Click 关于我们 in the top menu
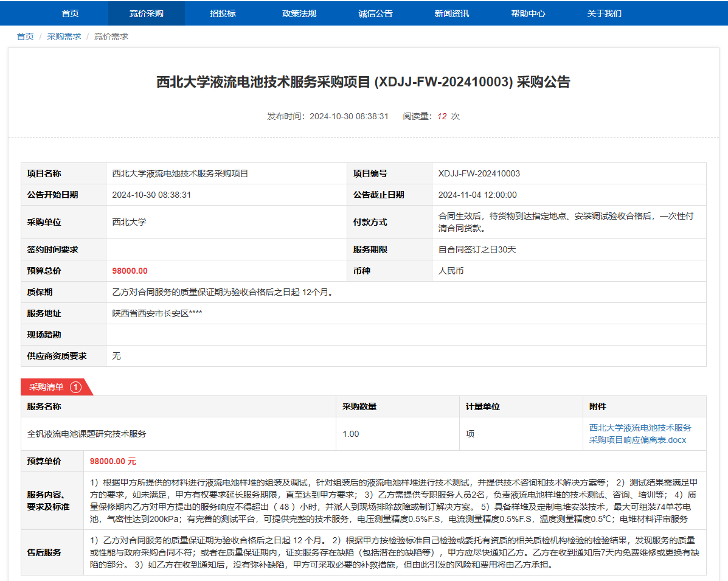 pyautogui.click(x=605, y=13)
